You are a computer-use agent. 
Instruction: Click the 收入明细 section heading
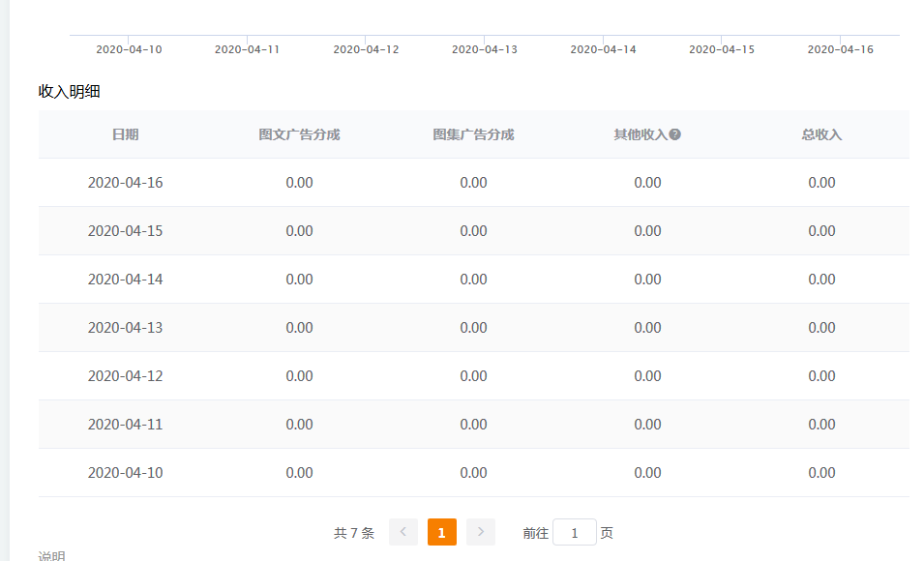pos(69,91)
